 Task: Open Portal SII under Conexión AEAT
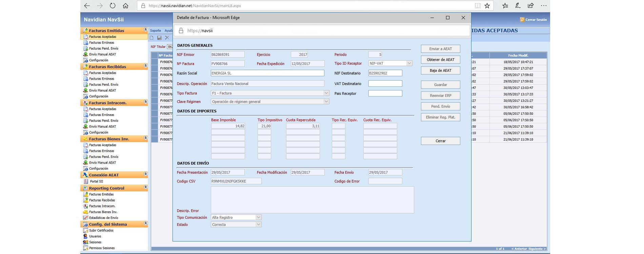click(x=96, y=182)
